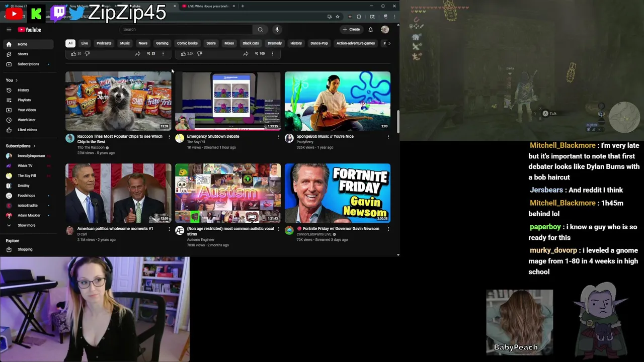Expand Show more subscriptions
The image size is (644, 362).
(28, 225)
